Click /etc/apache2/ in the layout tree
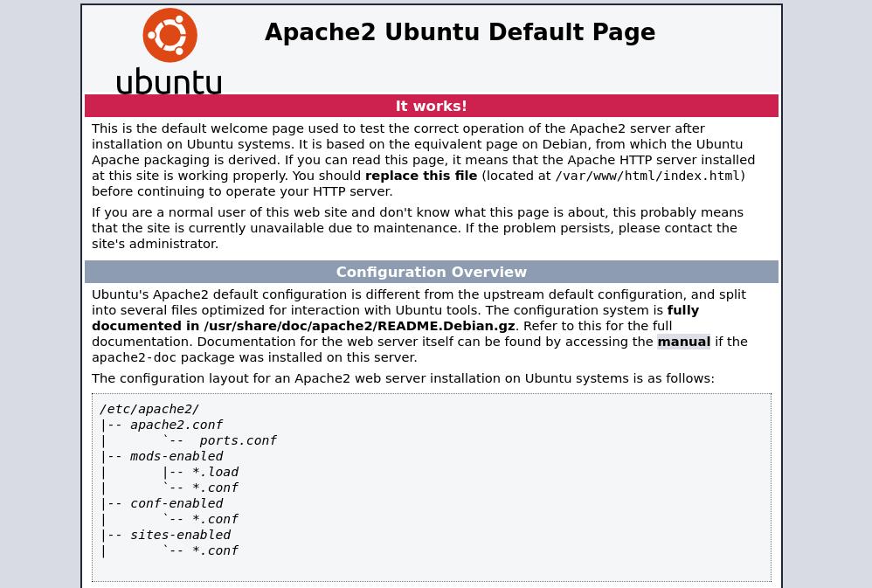Viewport: 872px width, 588px height. point(149,409)
